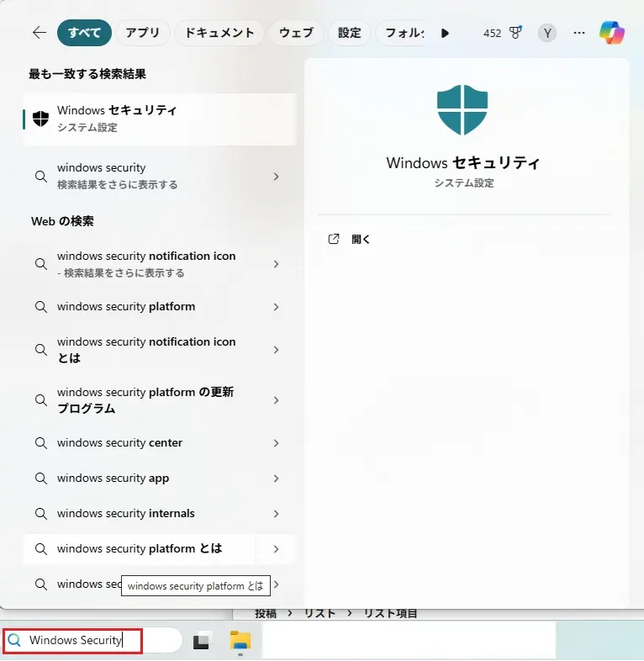Screen dimensions: 644x661
Task: Switch to the ウェブ tab
Action: coord(296,33)
